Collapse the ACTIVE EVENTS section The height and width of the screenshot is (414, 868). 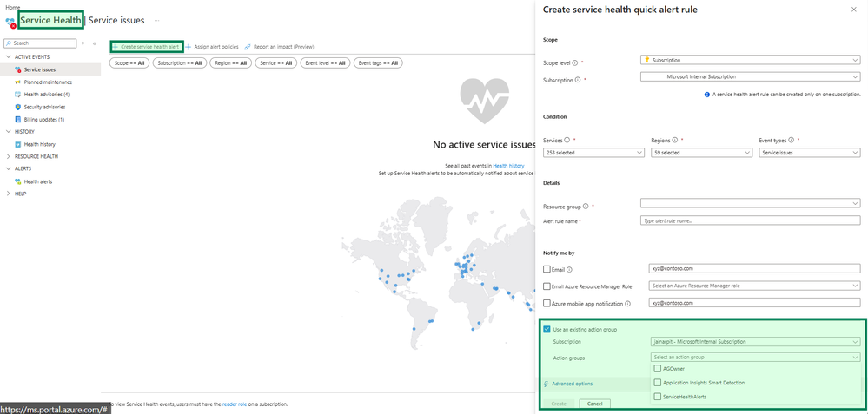[8, 57]
